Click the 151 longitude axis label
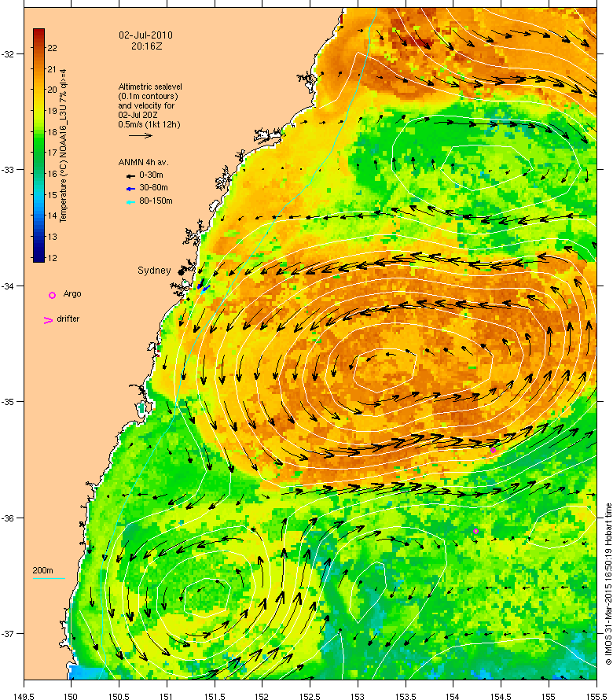Viewport: 613px width, 700px height. [x=166, y=696]
